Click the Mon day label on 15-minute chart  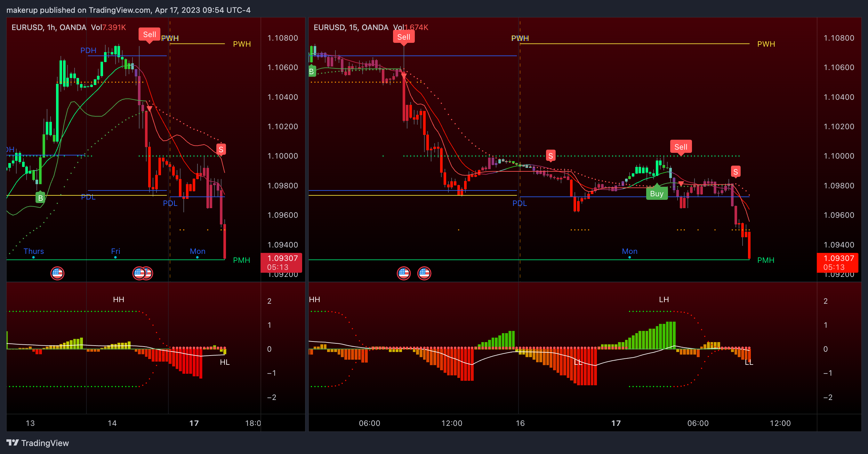630,251
